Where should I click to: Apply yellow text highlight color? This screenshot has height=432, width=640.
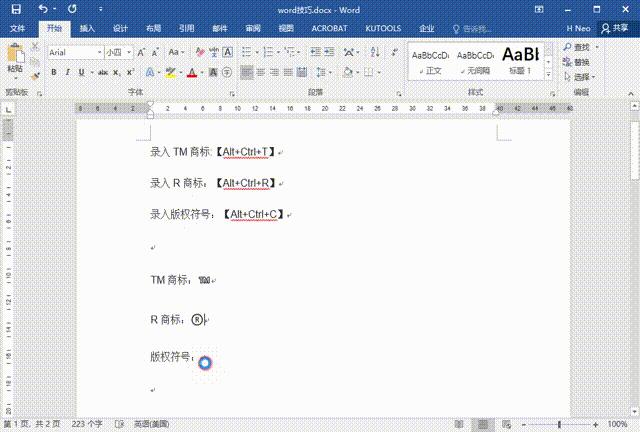pos(171,73)
